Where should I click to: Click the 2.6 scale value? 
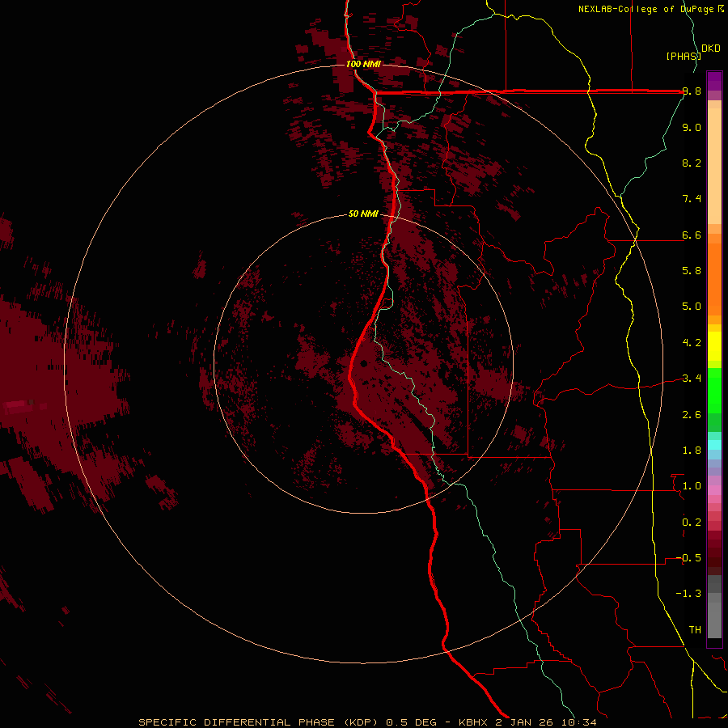[x=692, y=415]
